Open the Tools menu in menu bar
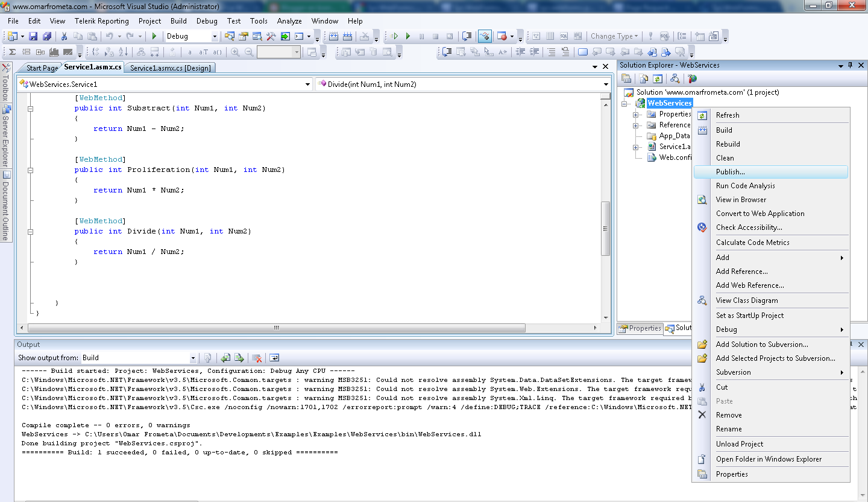The image size is (868, 502). [259, 21]
